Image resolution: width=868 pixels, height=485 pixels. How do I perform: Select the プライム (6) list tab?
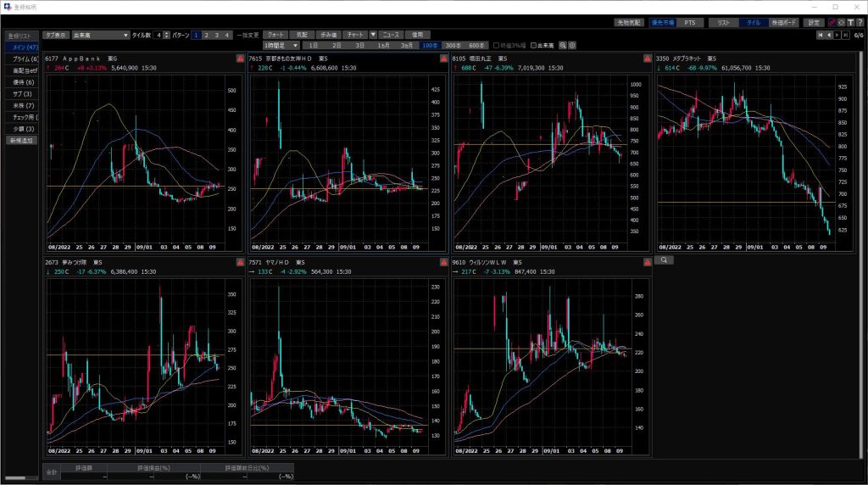pos(23,59)
